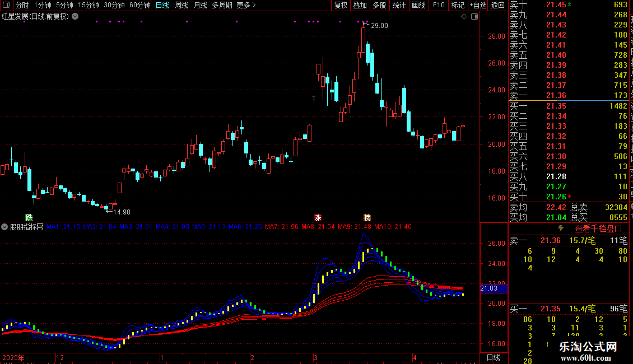Click the 买十 21.26 bid row
Screen dimensions: 633x364
coord(569,197)
